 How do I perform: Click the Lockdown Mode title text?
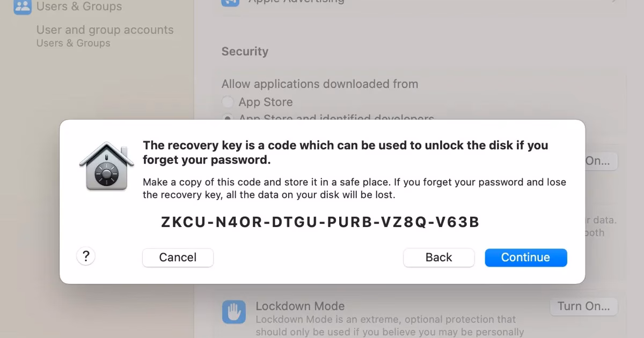(300, 306)
